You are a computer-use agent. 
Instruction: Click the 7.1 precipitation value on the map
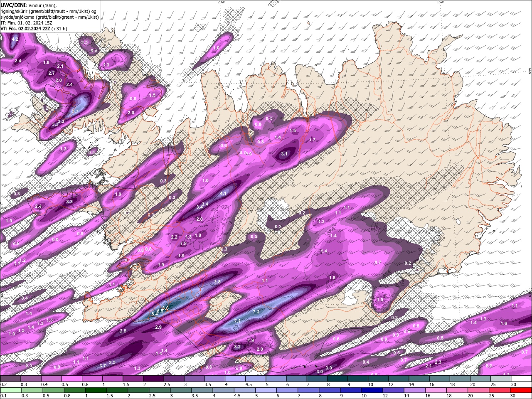[237, 321]
